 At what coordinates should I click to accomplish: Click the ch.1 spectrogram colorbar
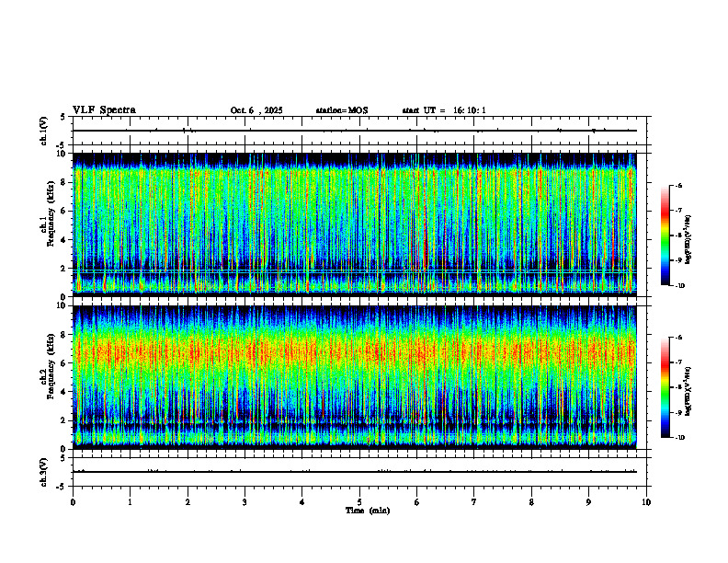[665, 236]
